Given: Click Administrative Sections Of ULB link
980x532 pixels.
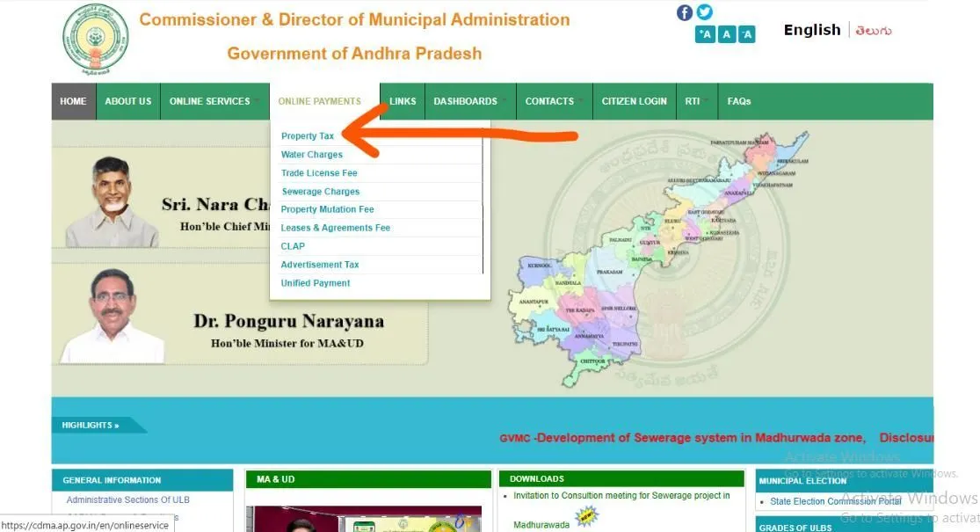Looking at the screenshot, I should tap(127, 499).
